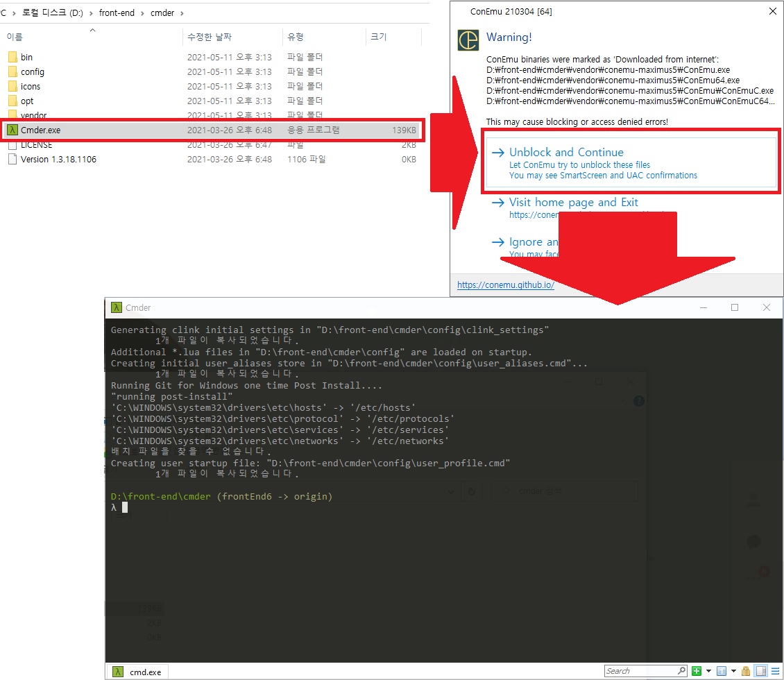This screenshot has width=784, height=680.
Task: Open Cmder hamburger settings menu
Action: click(775, 671)
